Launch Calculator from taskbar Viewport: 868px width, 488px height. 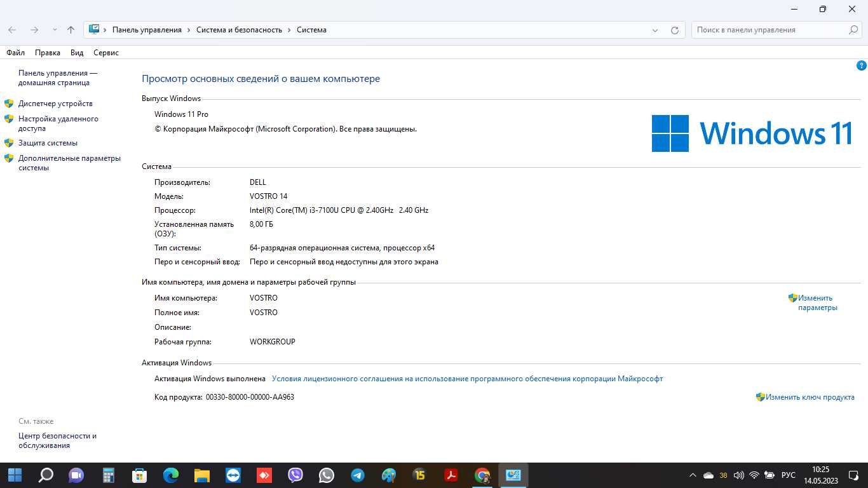[x=108, y=475]
